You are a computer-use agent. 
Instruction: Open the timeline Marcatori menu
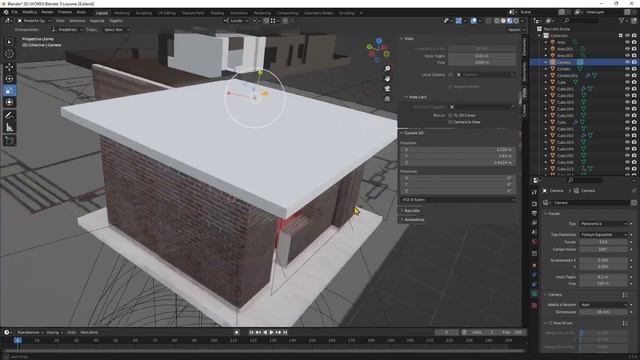click(x=89, y=332)
